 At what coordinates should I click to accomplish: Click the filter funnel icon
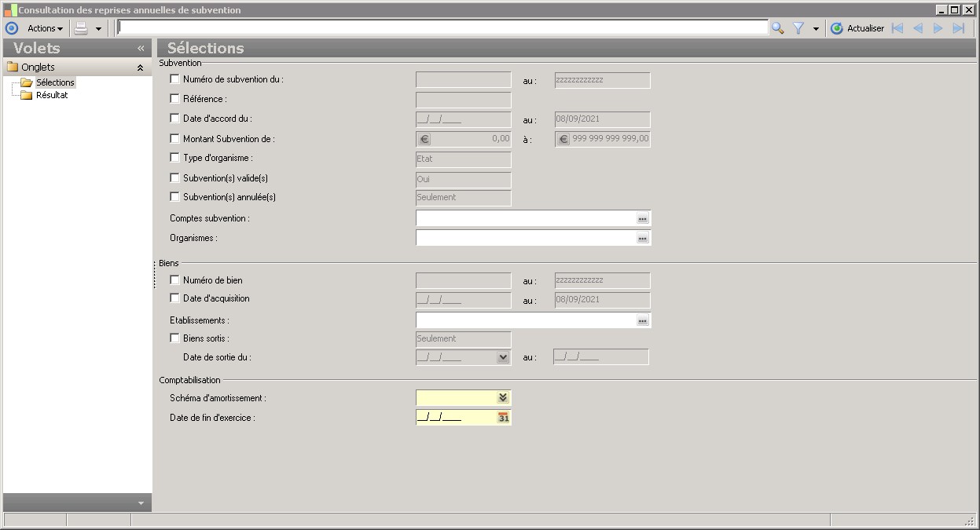799,28
